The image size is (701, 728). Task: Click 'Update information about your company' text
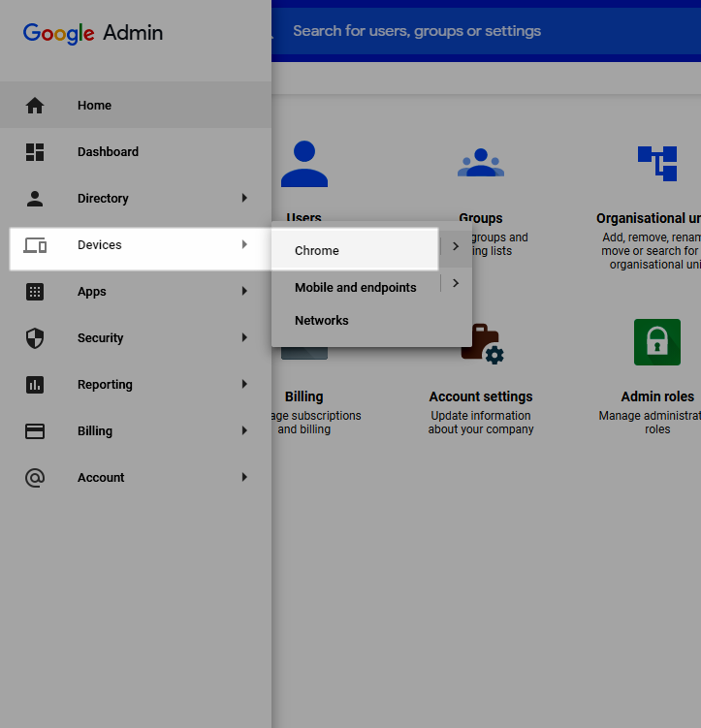tap(481, 423)
